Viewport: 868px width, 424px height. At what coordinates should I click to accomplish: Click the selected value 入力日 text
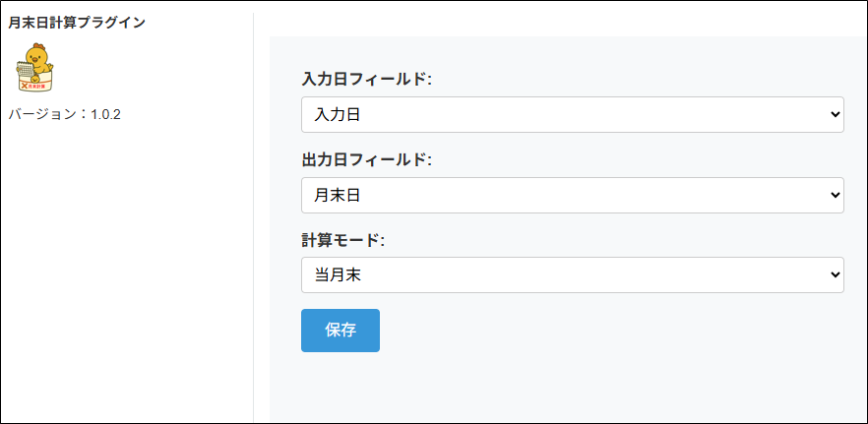(x=337, y=115)
